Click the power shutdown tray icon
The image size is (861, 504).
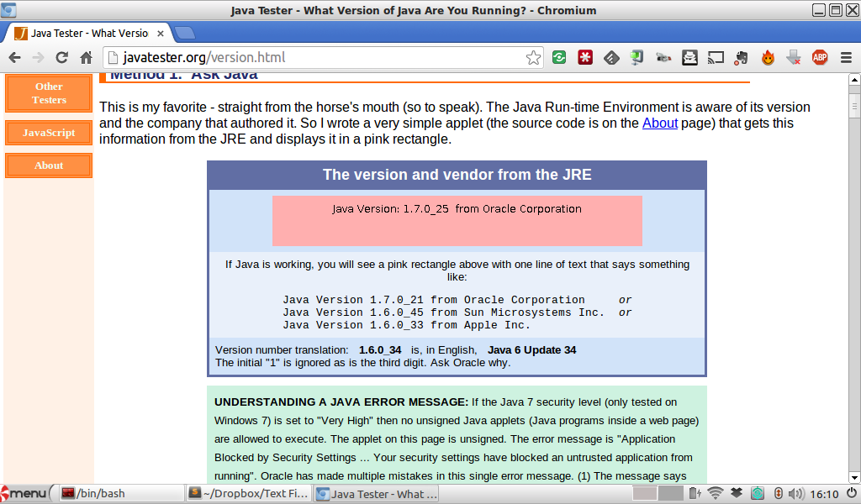pos(851,494)
